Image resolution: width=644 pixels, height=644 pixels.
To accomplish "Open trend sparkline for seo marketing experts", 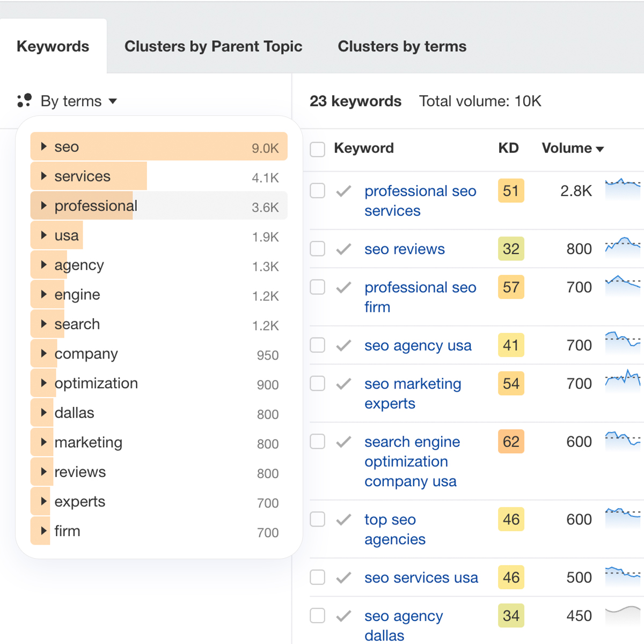I will [x=623, y=379].
